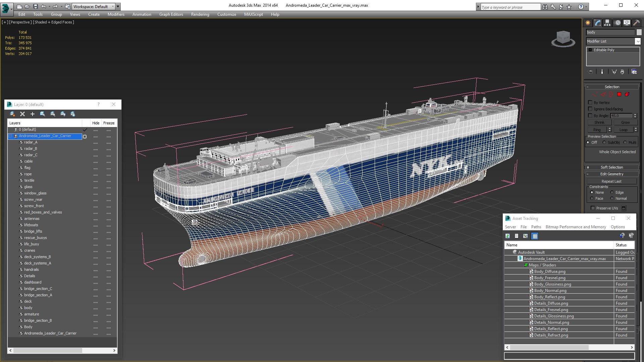Toggle Pin Stack in modifier panel
This screenshot has height=362, width=644.
click(591, 72)
